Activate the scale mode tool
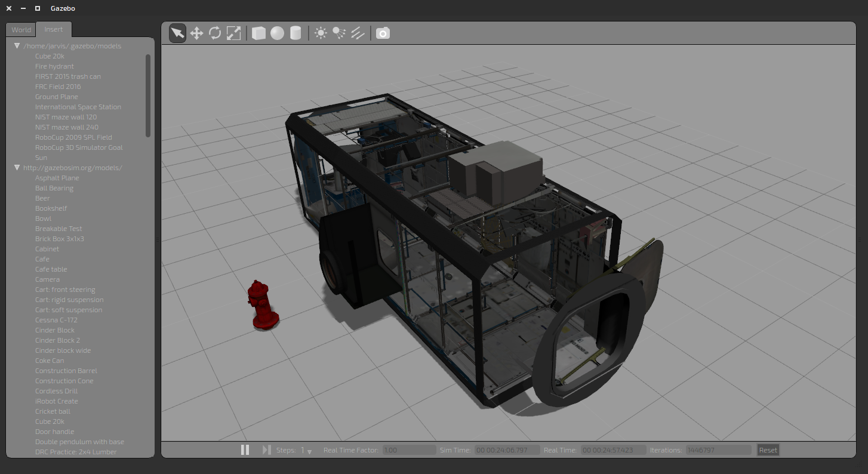This screenshot has height=474, width=868. tap(233, 33)
